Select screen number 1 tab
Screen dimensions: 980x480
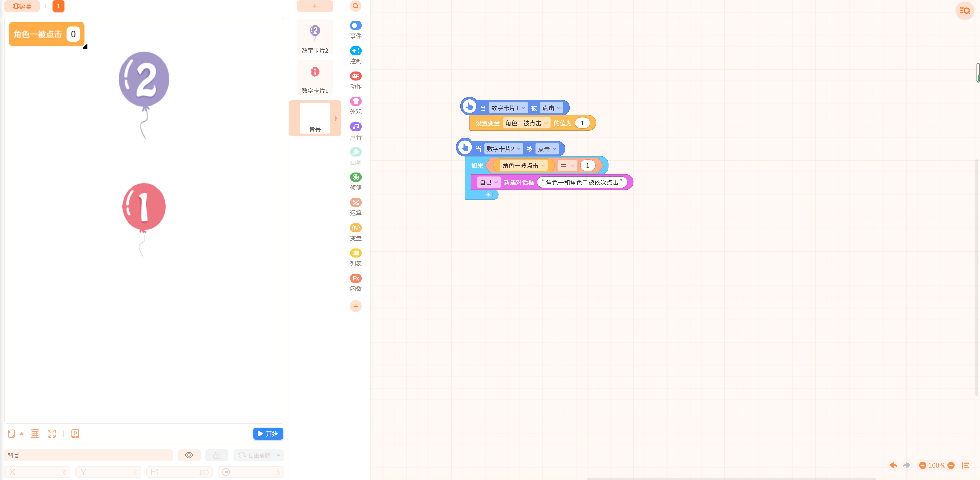coord(58,6)
